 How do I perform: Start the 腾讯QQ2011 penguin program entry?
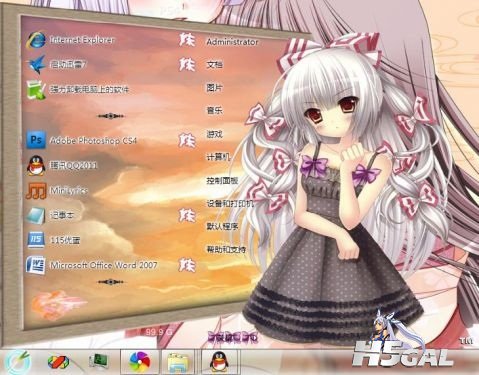point(62,166)
